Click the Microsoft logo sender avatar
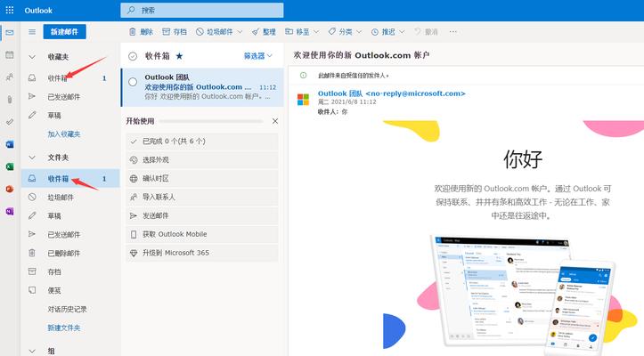 tap(303, 100)
